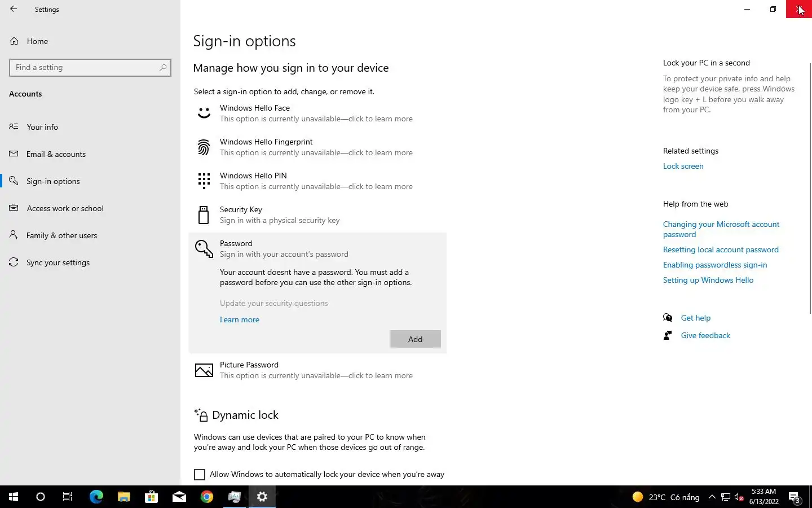The image size is (812, 508).
Task: Minimize the Settings window
Action: pyautogui.click(x=747, y=9)
